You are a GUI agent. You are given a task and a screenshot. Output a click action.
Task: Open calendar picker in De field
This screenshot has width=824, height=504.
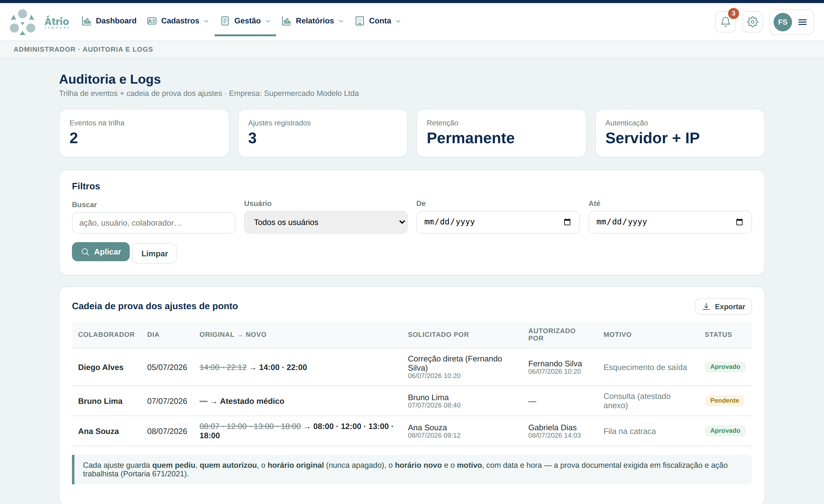tap(567, 222)
